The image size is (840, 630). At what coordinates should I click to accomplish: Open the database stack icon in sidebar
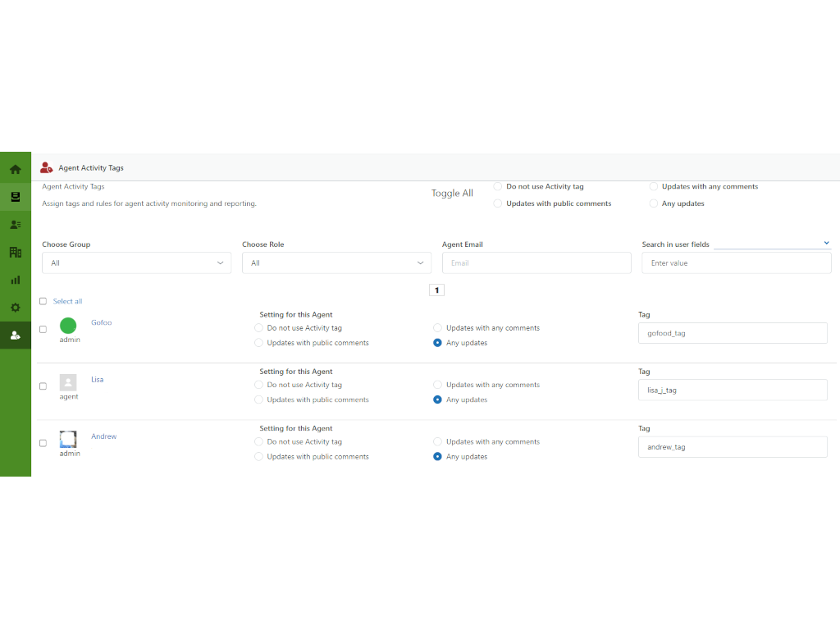[x=15, y=197]
